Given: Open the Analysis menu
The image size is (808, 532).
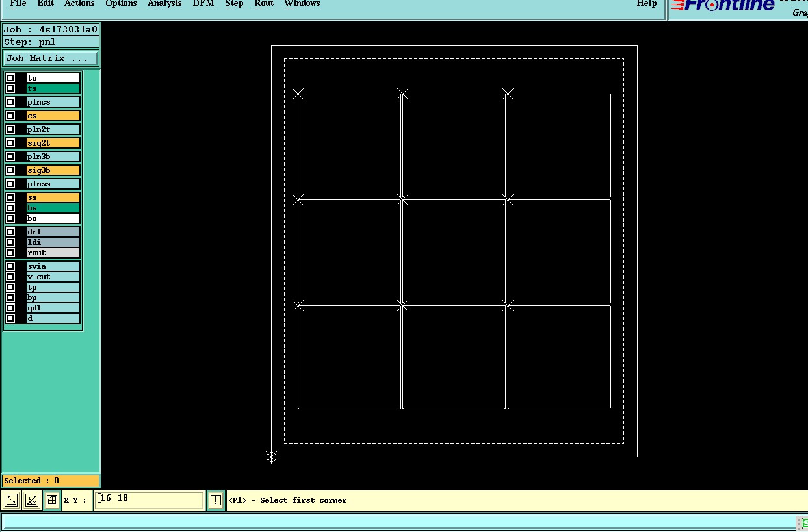Looking at the screenshot, I should [164, 4].
